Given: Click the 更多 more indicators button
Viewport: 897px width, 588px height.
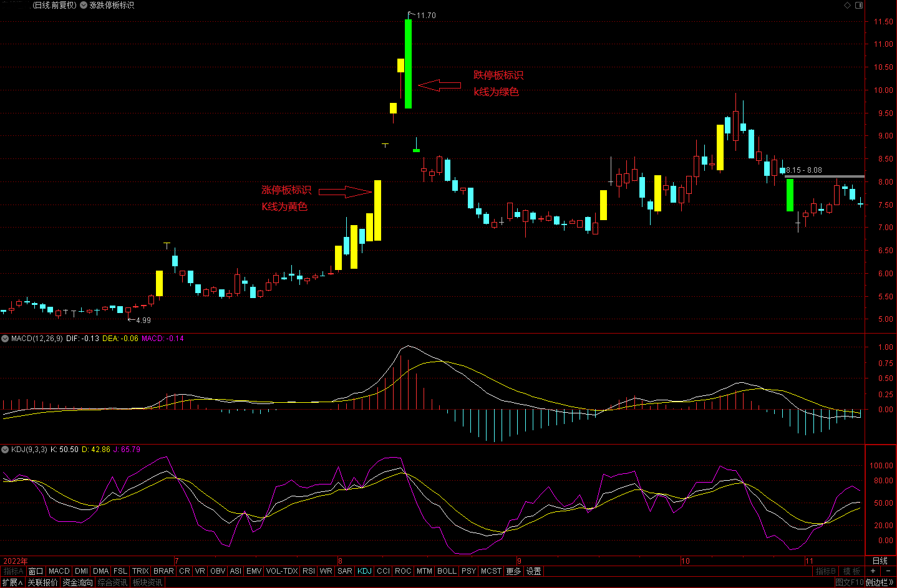Looking at the screenshot, I should (513, 571).
